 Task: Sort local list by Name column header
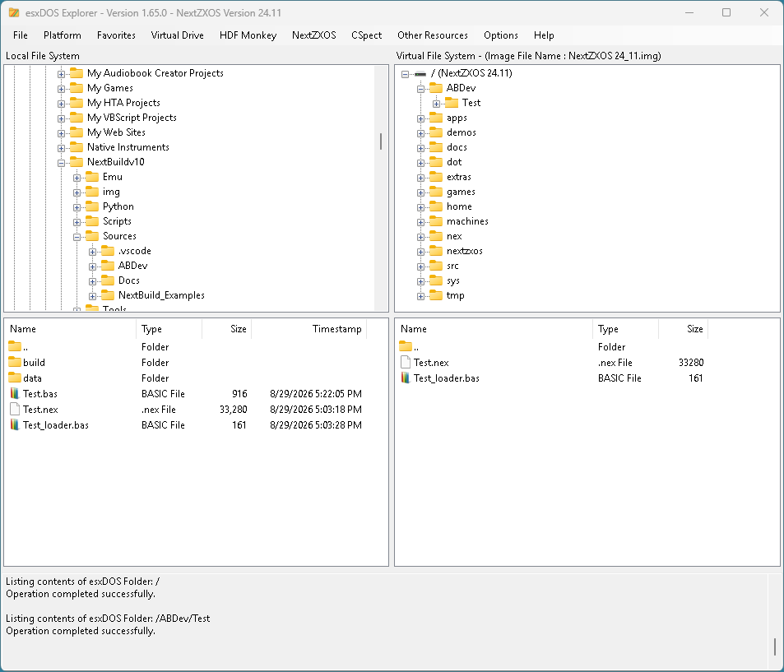(70, 328)
